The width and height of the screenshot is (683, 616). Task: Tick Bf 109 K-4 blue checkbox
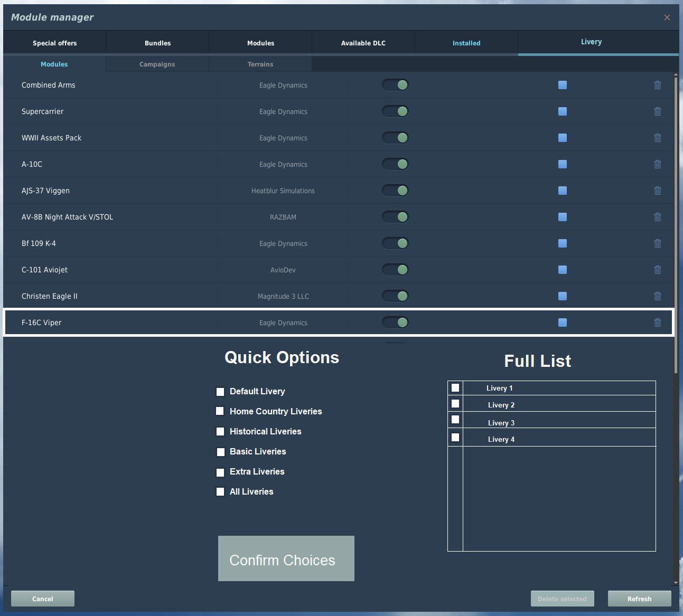[563, 243]
